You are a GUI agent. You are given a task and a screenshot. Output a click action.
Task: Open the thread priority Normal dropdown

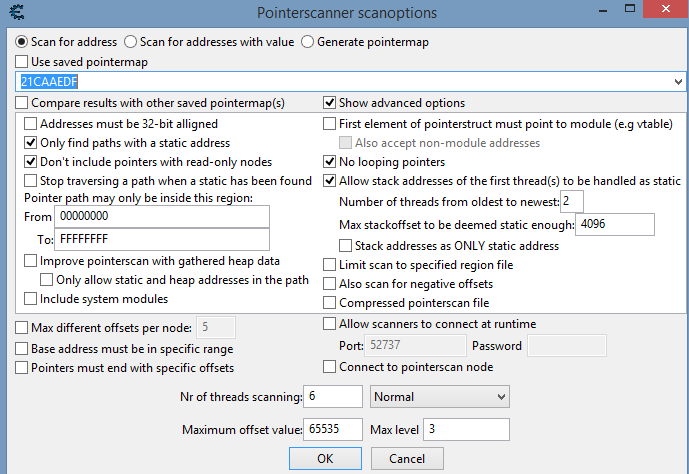[440, 397]
